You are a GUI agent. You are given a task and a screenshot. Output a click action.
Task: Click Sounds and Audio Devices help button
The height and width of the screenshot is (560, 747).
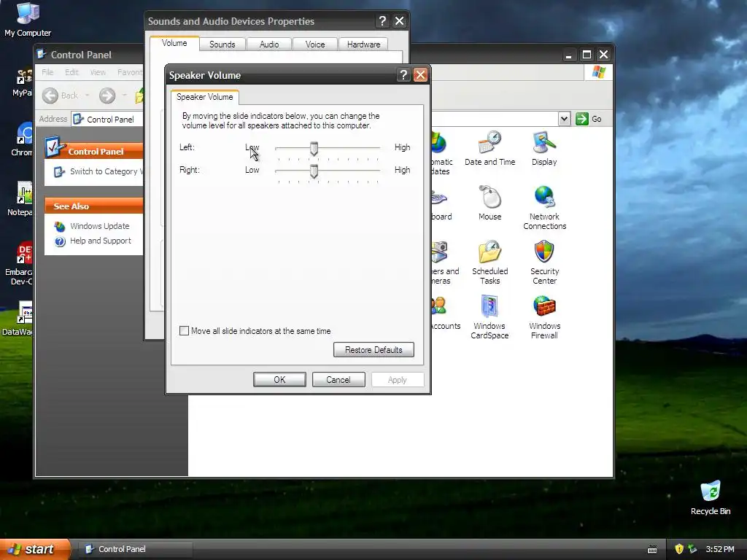tap(382, 21)
